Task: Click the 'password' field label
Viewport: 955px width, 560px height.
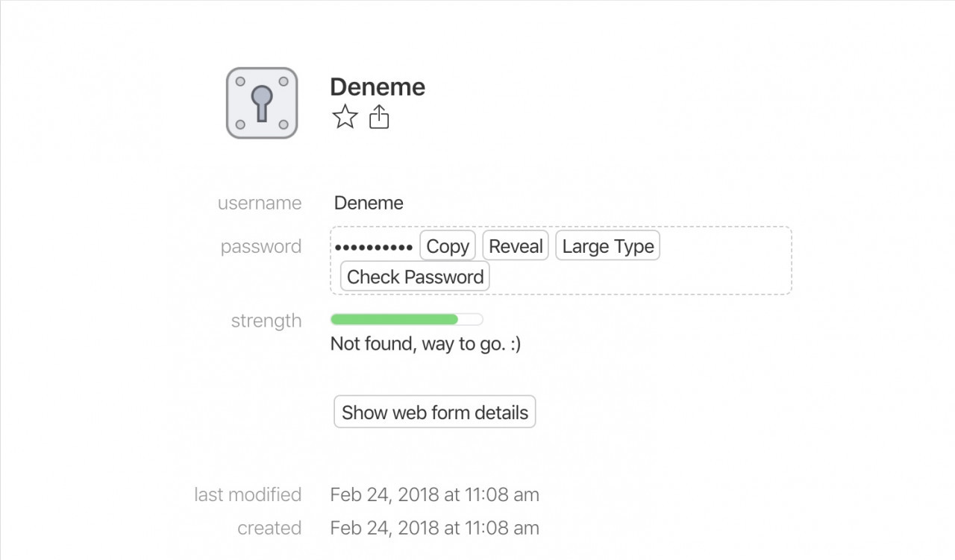Action: click(261, 247)
